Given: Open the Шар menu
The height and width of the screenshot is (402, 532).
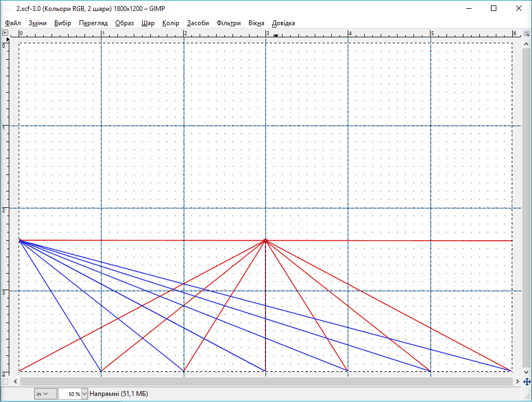Looking at the screenshot, I should (148, 23).
